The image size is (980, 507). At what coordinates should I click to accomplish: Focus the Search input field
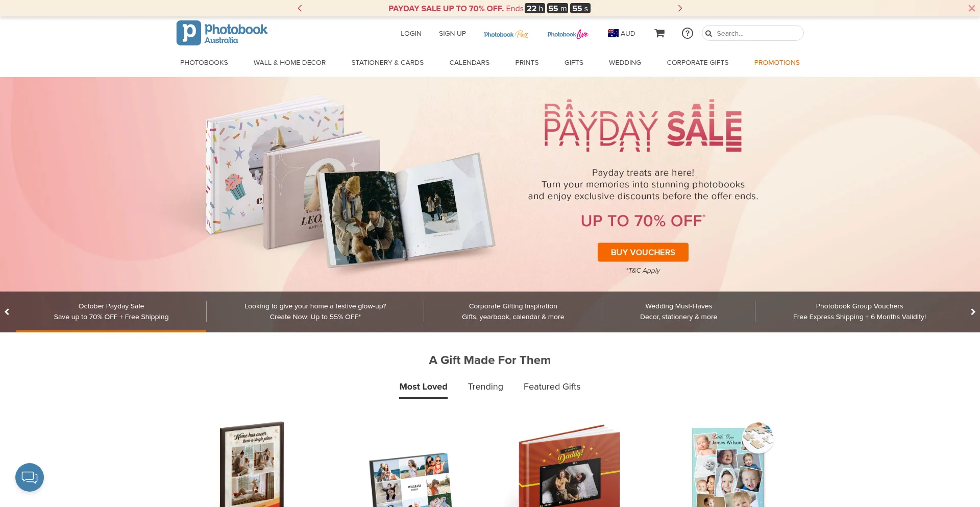(757, 33)
